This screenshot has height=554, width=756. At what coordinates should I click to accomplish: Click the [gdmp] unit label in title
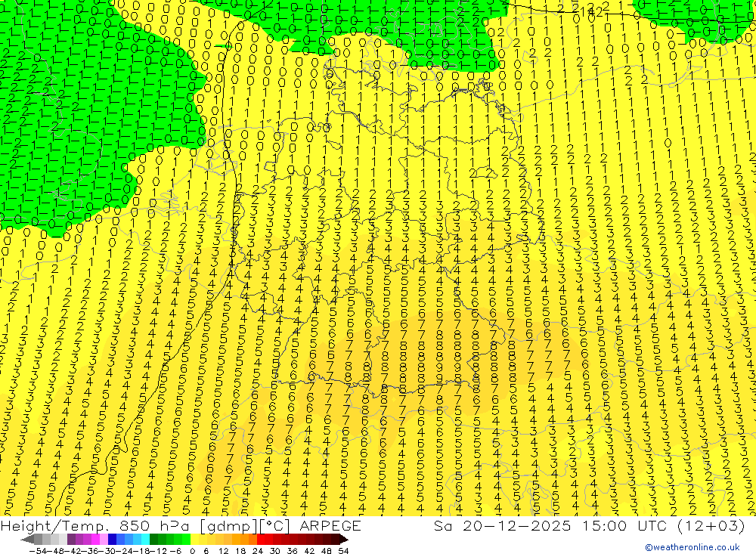[228, 527]
